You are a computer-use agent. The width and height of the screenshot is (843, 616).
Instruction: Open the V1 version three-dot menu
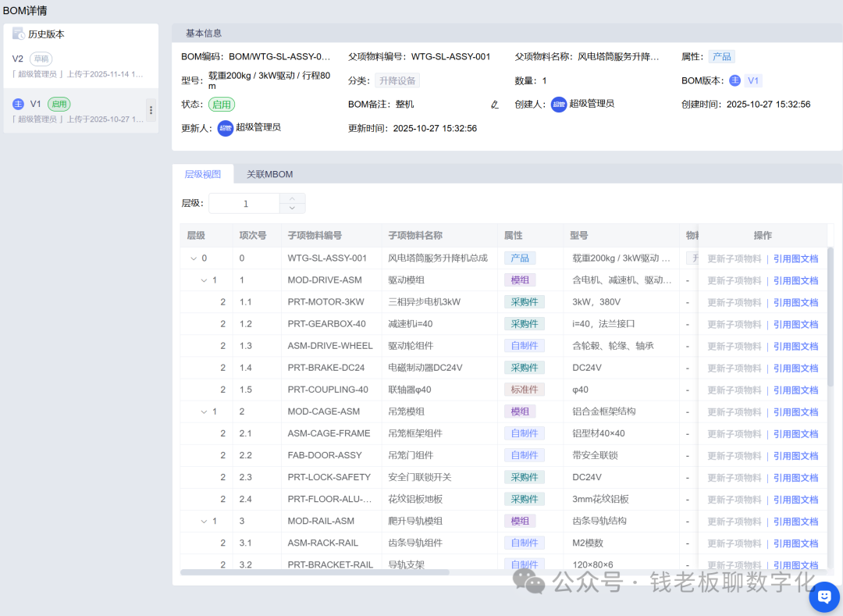click(151, 110)
